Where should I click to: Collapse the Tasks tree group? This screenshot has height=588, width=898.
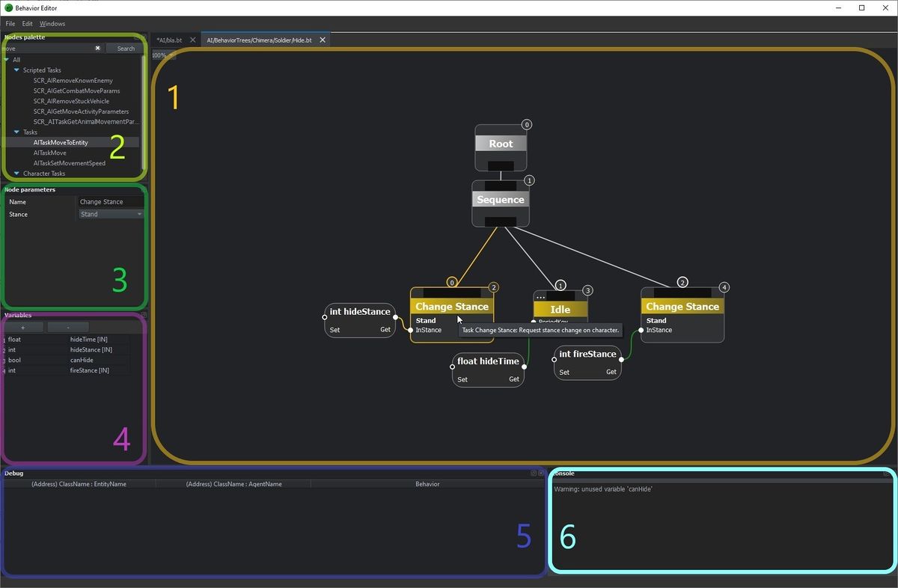(16, 132)
